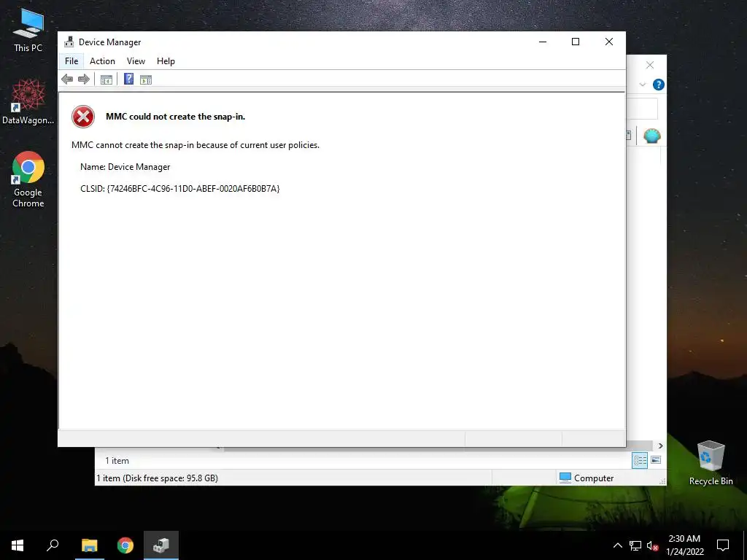Open the Help menu

pyautogui.click(x=166, y=61)
